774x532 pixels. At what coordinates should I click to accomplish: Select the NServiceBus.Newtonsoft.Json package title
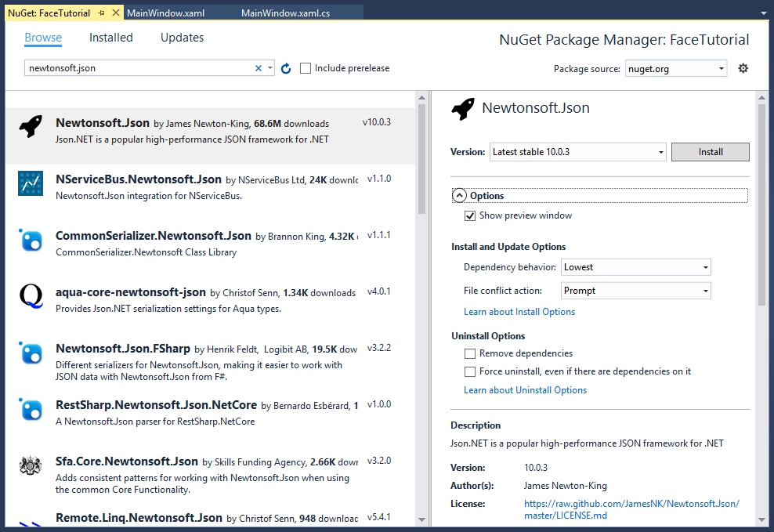pyautogui.click(x=138, y=179)
